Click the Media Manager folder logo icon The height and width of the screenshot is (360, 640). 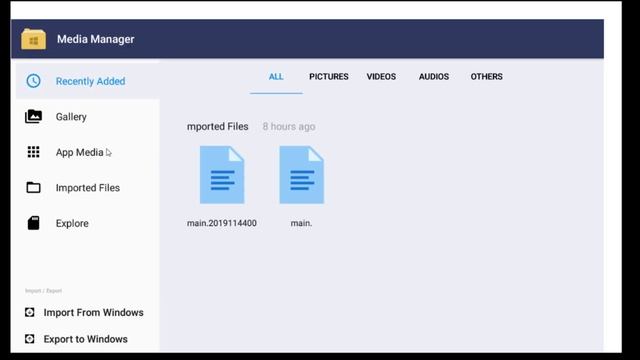[x=33, y=39]
